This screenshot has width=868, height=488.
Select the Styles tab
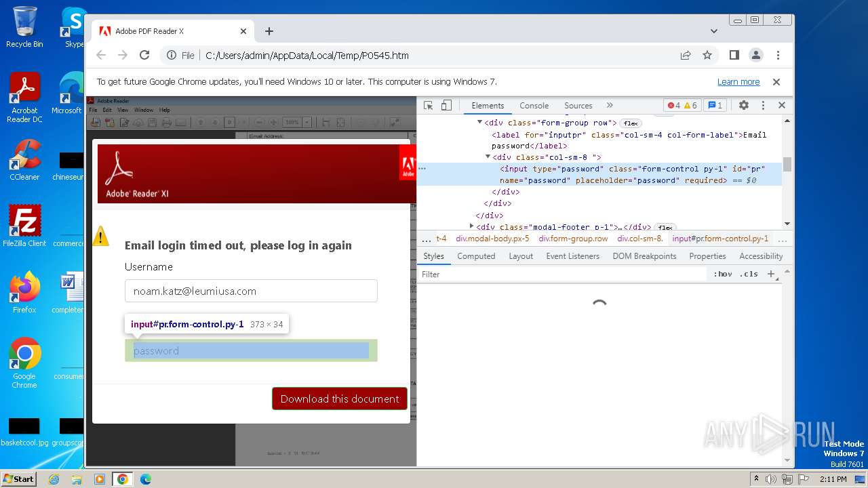[x=434, y=256]
